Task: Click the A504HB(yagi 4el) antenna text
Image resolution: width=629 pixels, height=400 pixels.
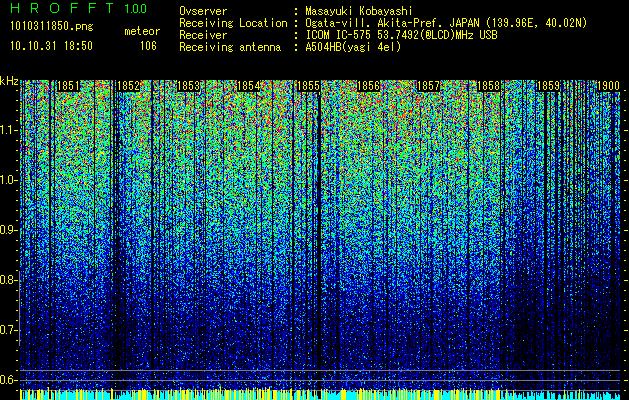Action: (x=353, y=47)
